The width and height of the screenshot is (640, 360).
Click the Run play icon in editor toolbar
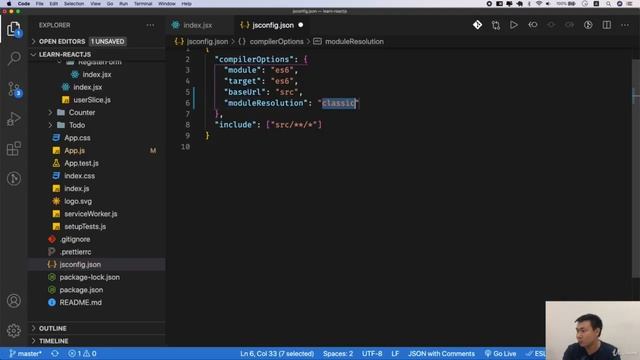click(514, 25)
